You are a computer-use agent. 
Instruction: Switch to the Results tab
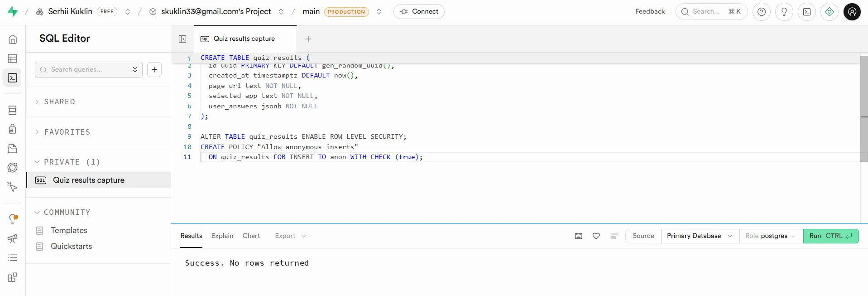(x=191, y=236)
